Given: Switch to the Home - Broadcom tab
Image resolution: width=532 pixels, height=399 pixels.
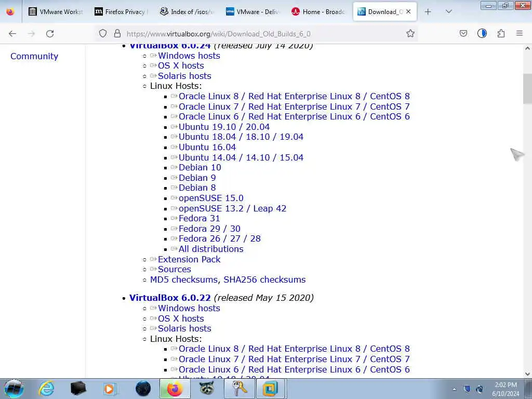Looking at the screenshot, I should 318,12.
